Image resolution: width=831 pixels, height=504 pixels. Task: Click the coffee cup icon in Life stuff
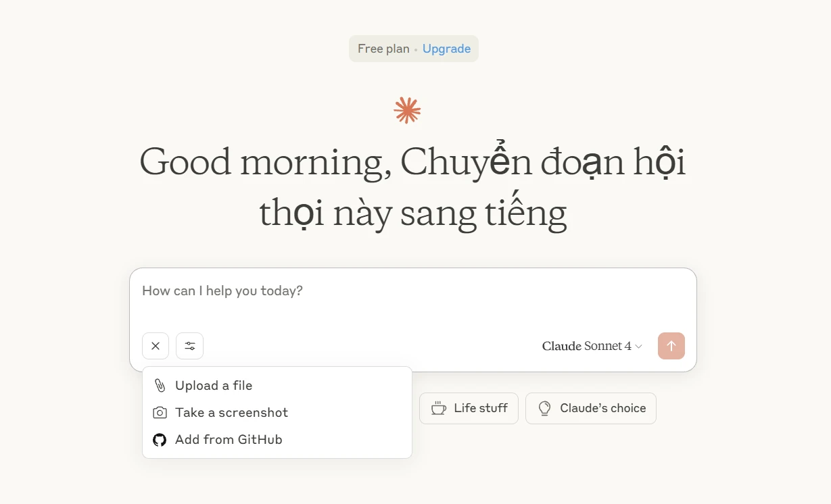(439, 408)
